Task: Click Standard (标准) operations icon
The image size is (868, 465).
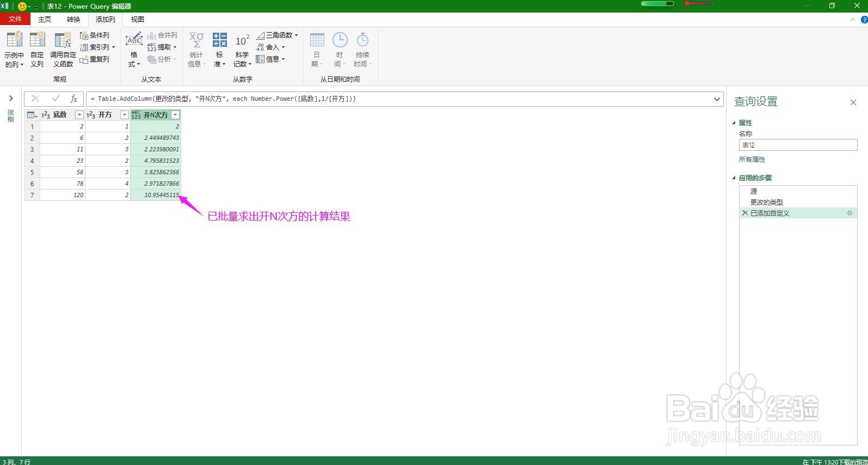Action: point(220,40)
